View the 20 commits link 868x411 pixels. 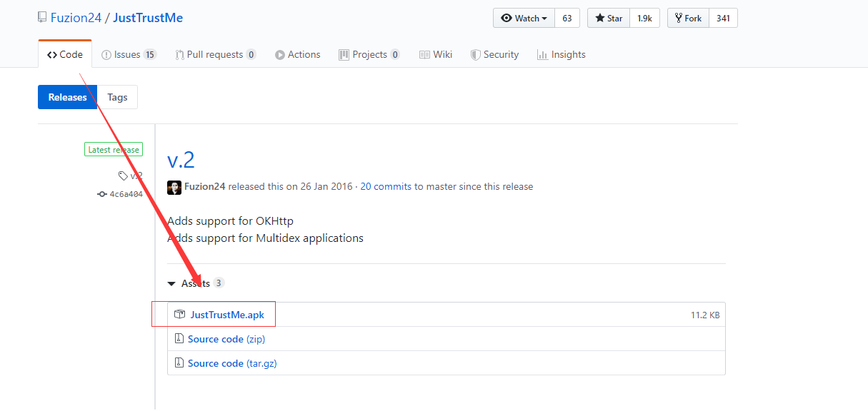point(386,187)
